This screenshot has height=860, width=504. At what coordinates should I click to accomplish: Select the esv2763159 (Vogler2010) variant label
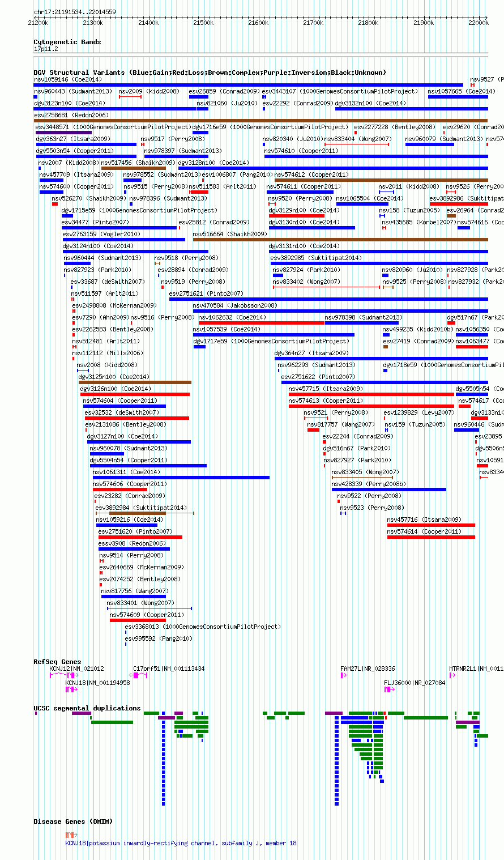coord(101,234)
